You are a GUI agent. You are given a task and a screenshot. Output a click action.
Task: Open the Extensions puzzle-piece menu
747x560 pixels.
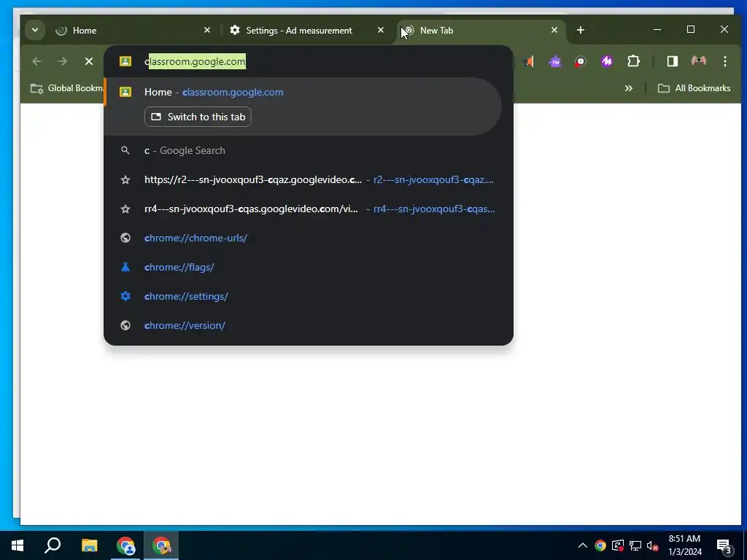point(633,61)
